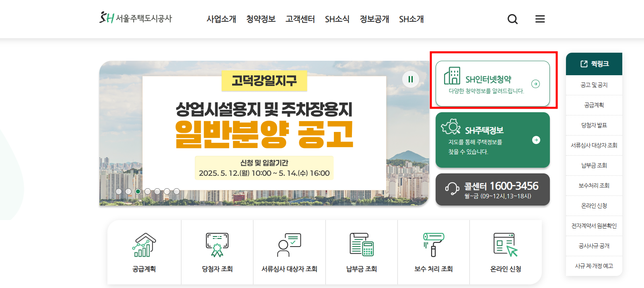This screenshot has height=288, width=644.
Task: Click the 서류심사 대상자 조회 label text
Action: [289, 269]
